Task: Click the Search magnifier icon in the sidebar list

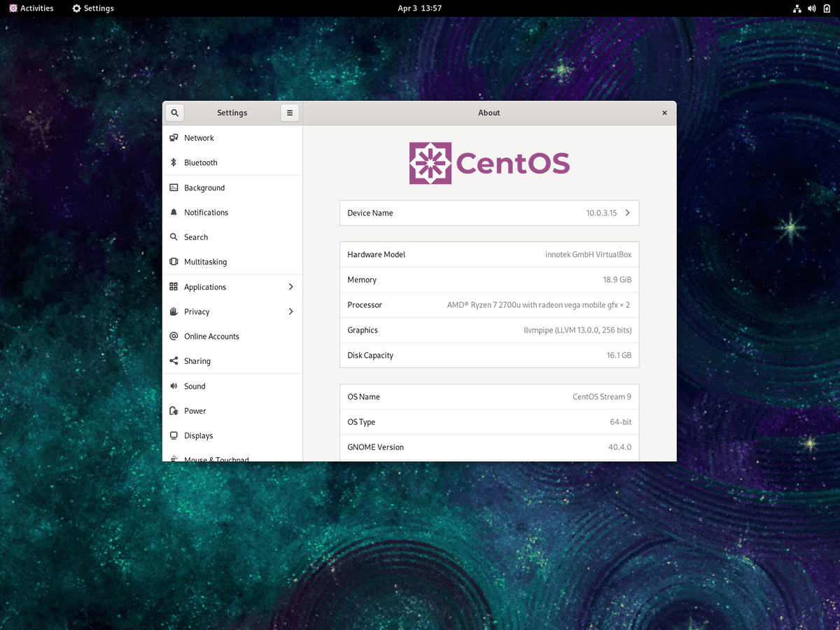Action: click(x=174, y=237)
